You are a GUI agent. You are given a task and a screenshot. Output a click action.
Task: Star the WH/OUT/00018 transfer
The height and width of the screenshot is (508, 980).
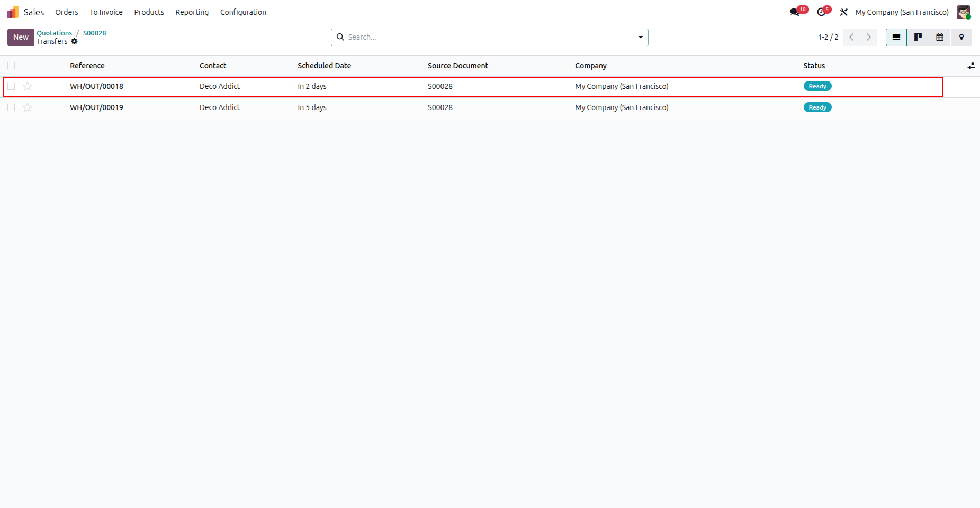[x=28, y=86]
